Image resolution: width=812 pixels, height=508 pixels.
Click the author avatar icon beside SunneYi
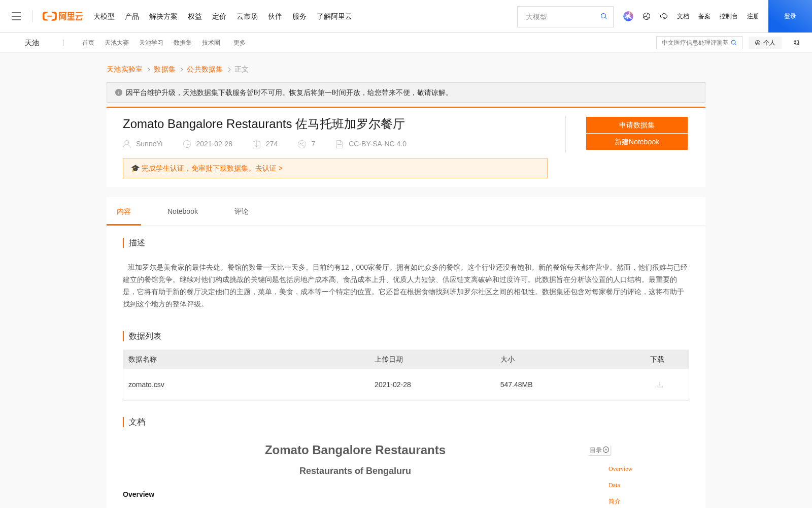point(127,144)
